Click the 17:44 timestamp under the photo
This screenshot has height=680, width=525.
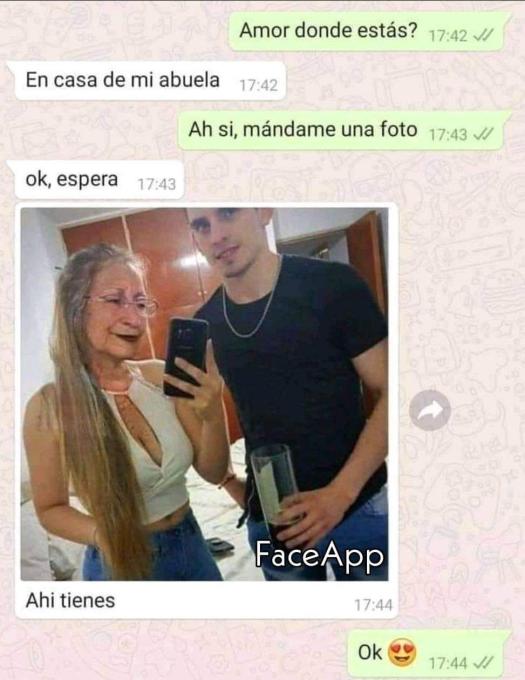pyautogui.click(x=373, y=605)
